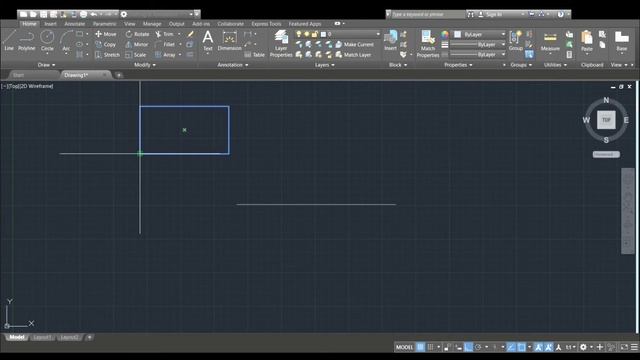Open the Annotate ribbon tab

75,24
